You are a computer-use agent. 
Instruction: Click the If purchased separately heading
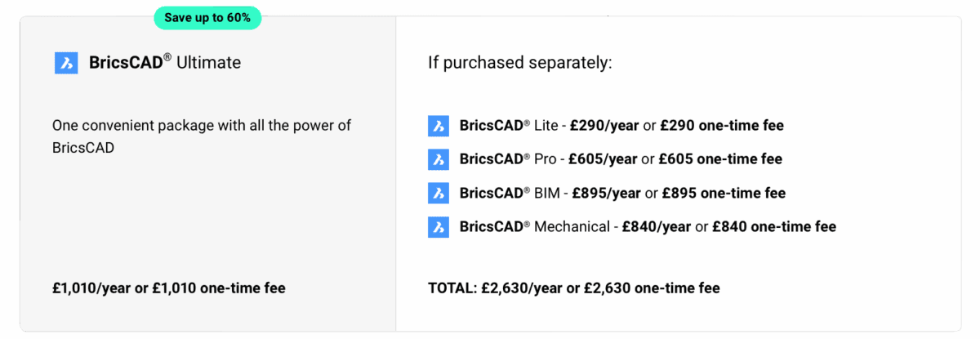point(520,63)
